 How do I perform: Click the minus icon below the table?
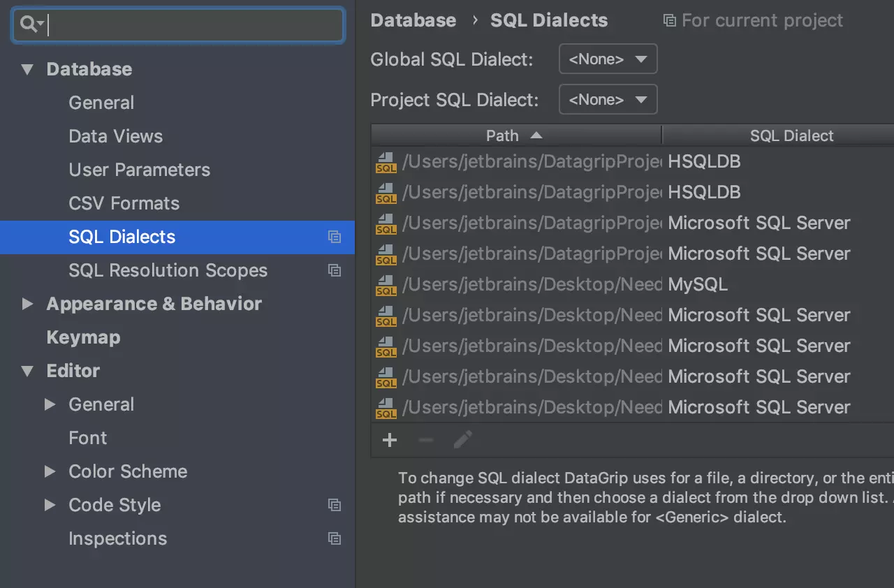tap(426, 440)
